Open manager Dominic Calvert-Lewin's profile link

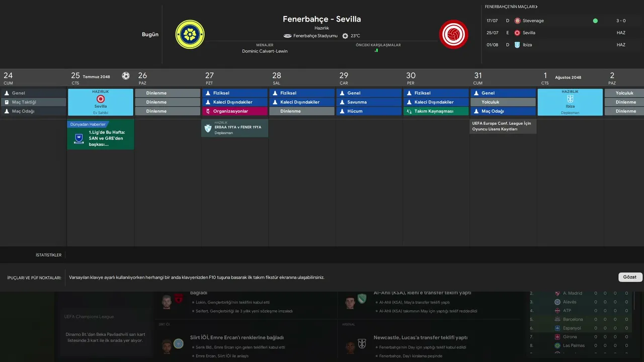(x=265, y=51)
